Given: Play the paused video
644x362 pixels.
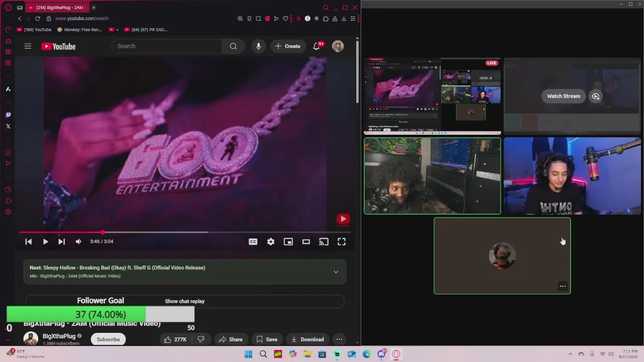Looking at the screenshot, I should point(45,242).
